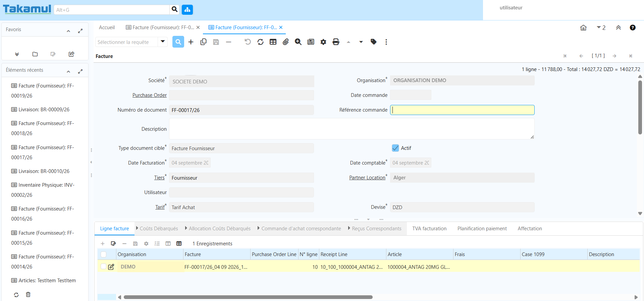Image resolution: width=644 pixels, height=301 pixels.
Task: Expand the Coûts Débarqués tab arrow
Action: (x=137, y=228)
